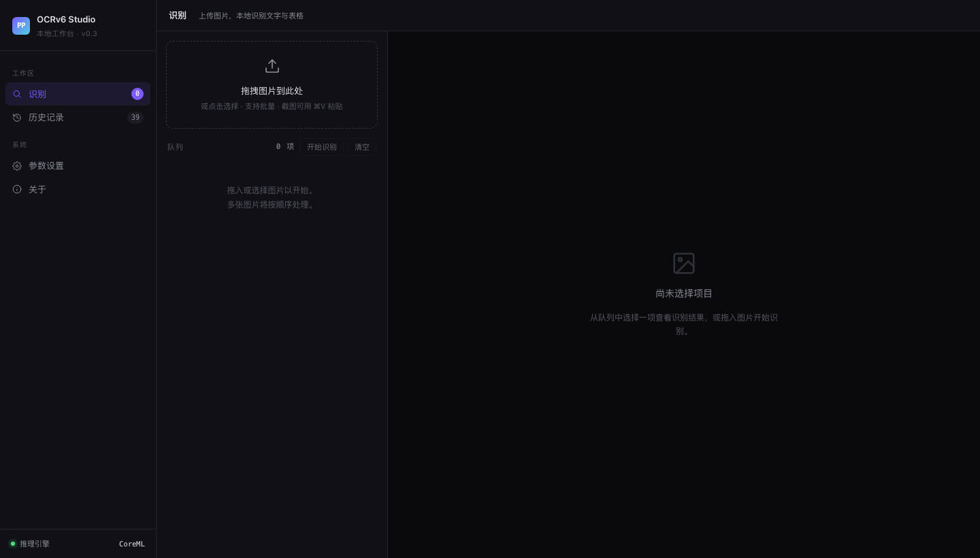Click the 清空 button
Viewport: 980px width, 558px height.
click(x=362, y=147)
